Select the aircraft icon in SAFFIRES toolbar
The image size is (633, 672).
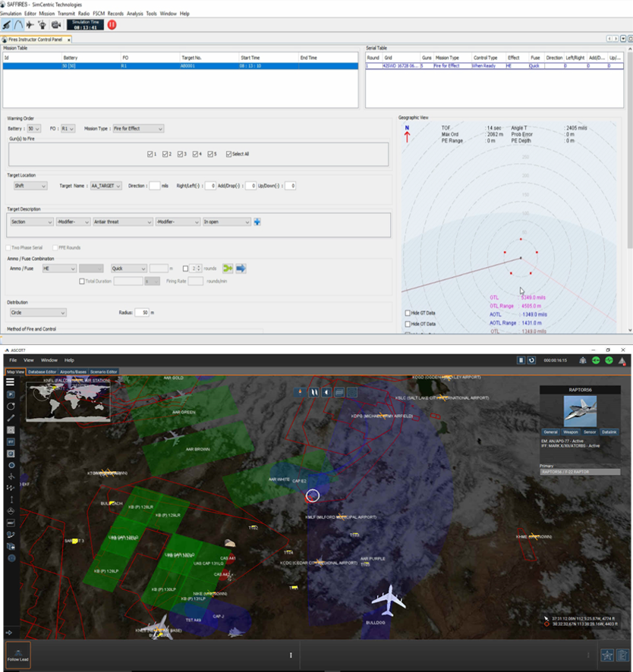(x=30, y=25)
